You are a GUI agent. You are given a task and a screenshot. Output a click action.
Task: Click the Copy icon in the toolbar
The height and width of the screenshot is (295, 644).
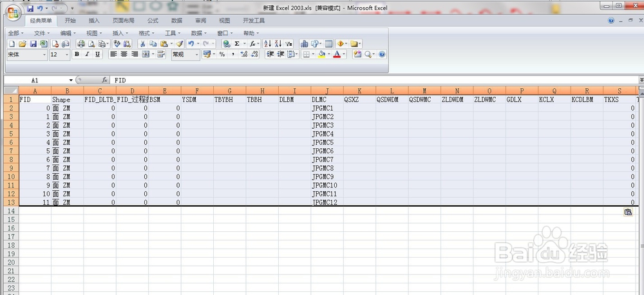(x=153, y=44)
